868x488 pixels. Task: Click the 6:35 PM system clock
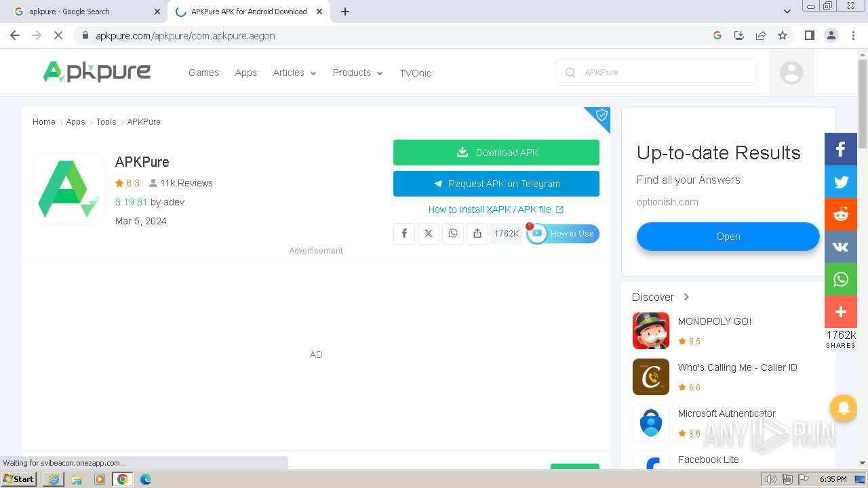pos(833,479)
